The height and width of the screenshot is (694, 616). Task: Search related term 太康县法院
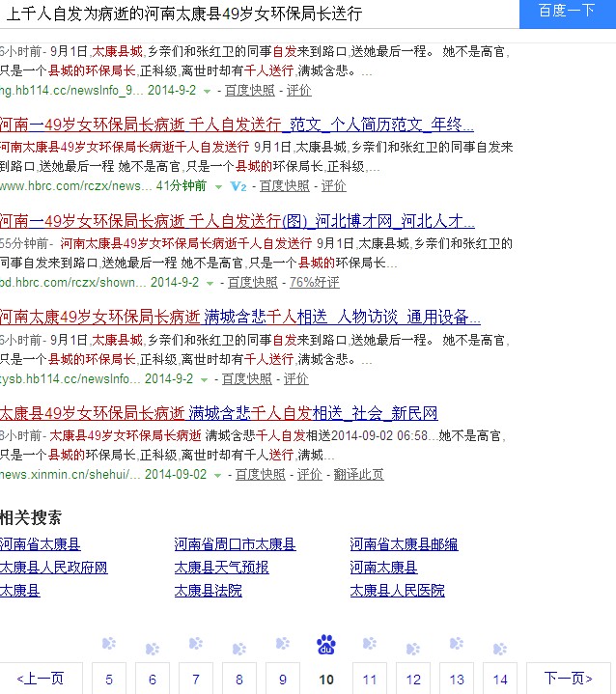tap(209, 591)
